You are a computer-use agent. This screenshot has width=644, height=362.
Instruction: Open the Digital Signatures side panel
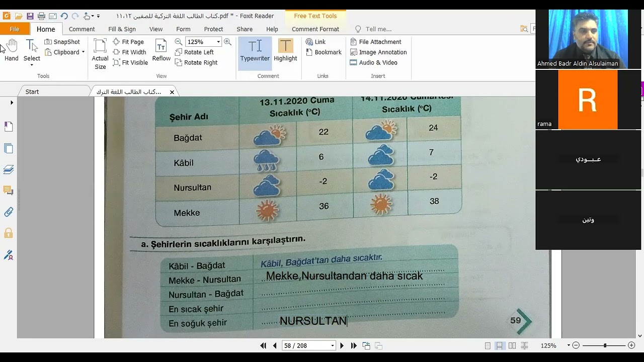9,255
